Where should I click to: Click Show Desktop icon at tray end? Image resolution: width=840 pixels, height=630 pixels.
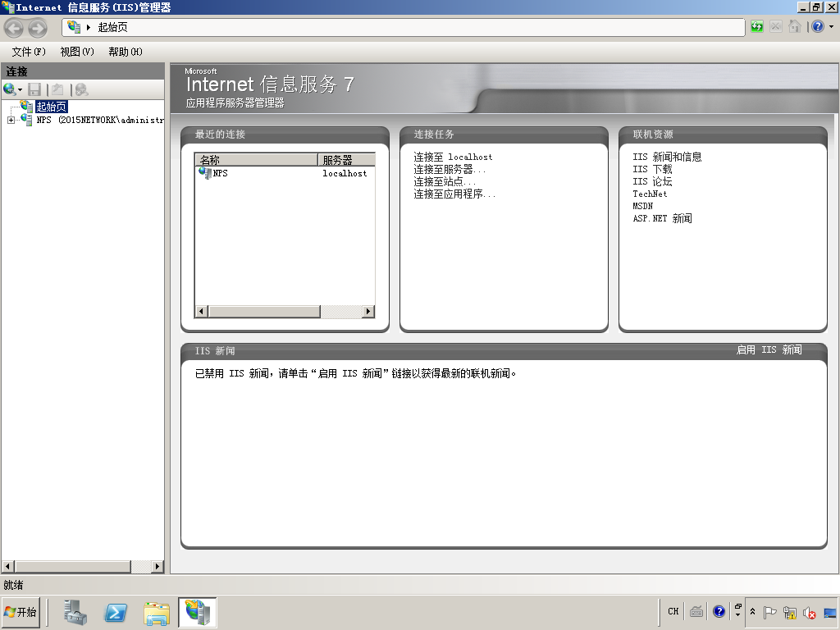click(830, 612)
